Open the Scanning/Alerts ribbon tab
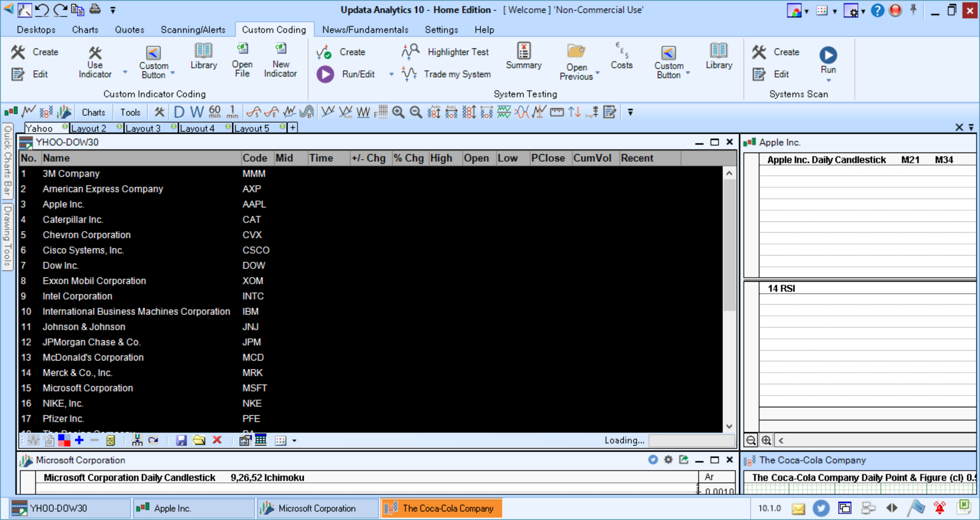The image size is (980, 520). click(x=193, y=30)
